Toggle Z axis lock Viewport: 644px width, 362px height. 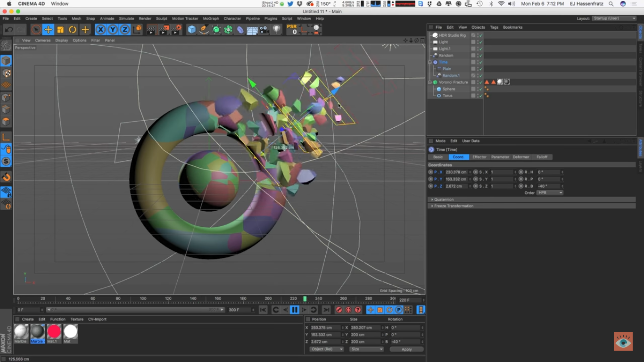click(124, 30)
